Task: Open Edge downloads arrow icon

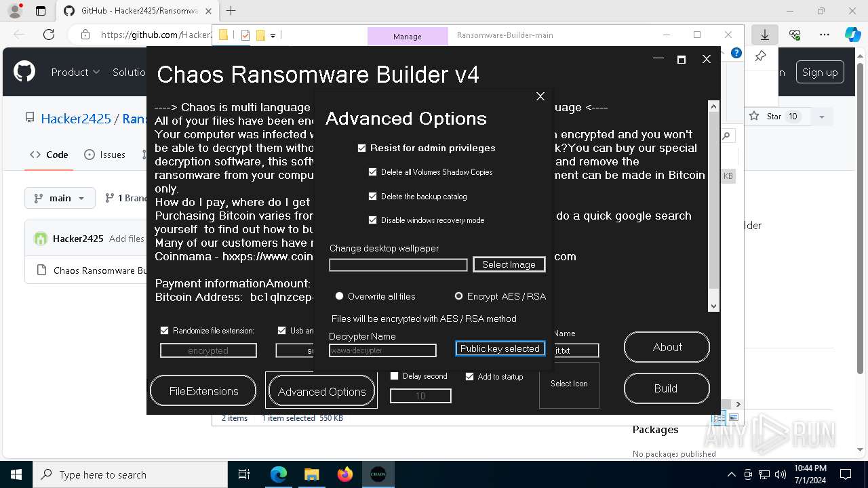Action: (765, 35)
